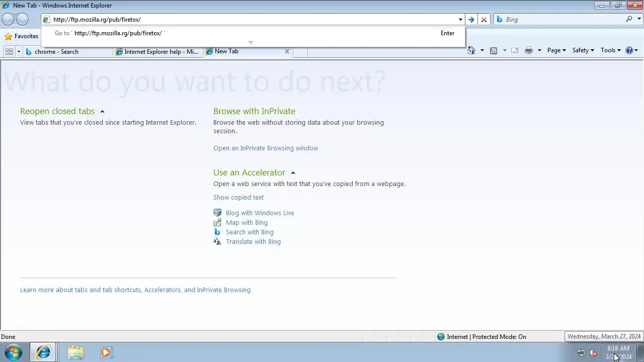Click the Print icon

[528, 50]
